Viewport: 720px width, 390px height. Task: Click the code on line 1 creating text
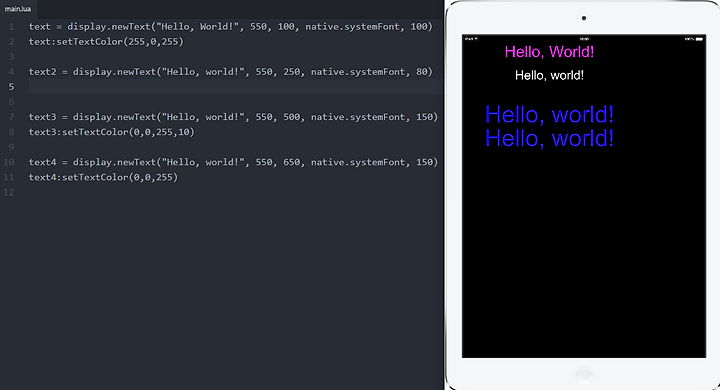pyautogui.click(x=231, y=27)
